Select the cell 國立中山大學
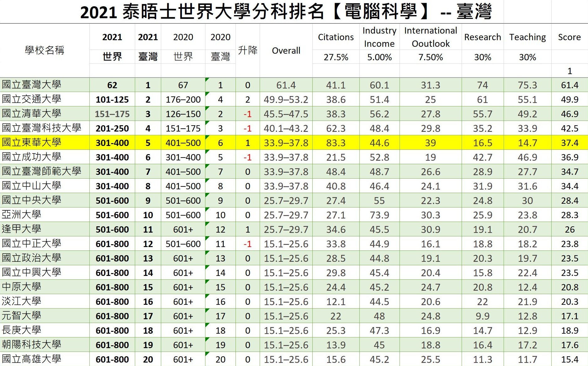Viewport: 588px width, 366px height. pyautogui.click(x=45, y=186)
